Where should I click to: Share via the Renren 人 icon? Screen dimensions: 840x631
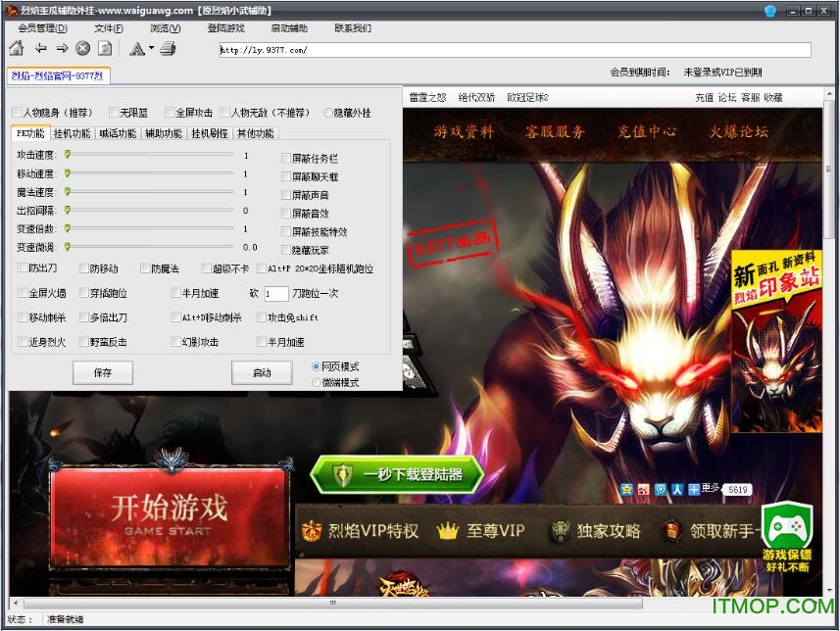click(677, 489)
